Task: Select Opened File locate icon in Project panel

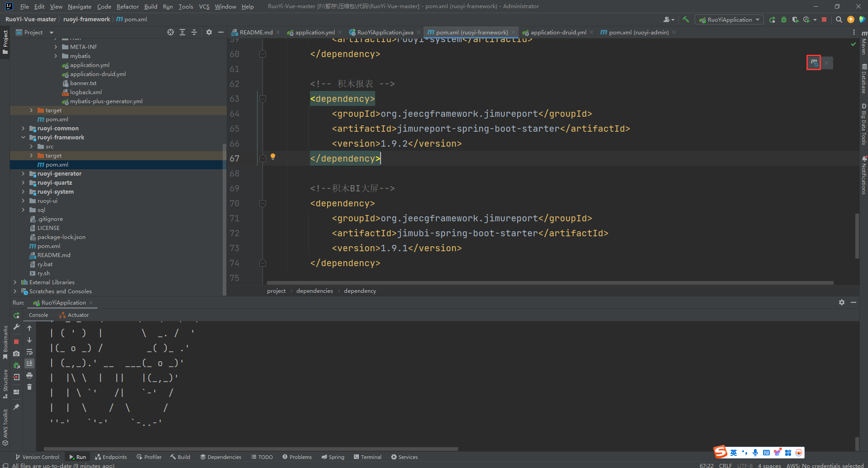Action: [170, 32]
